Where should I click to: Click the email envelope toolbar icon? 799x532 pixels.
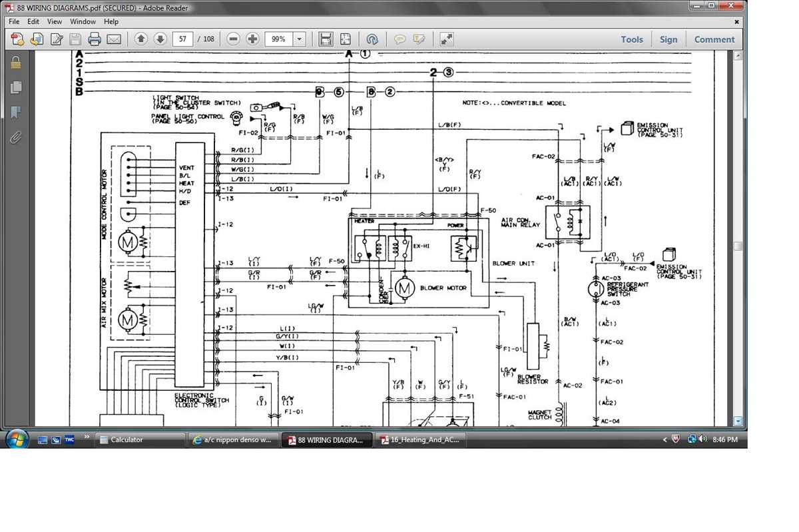[x=114, y=39]
